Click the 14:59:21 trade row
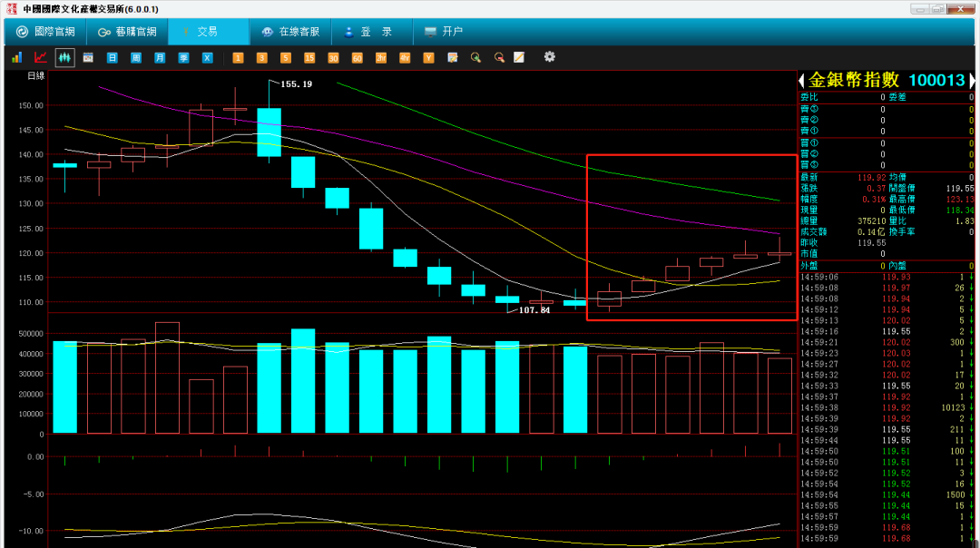The image size is (980, 548). tap(887, 342)
